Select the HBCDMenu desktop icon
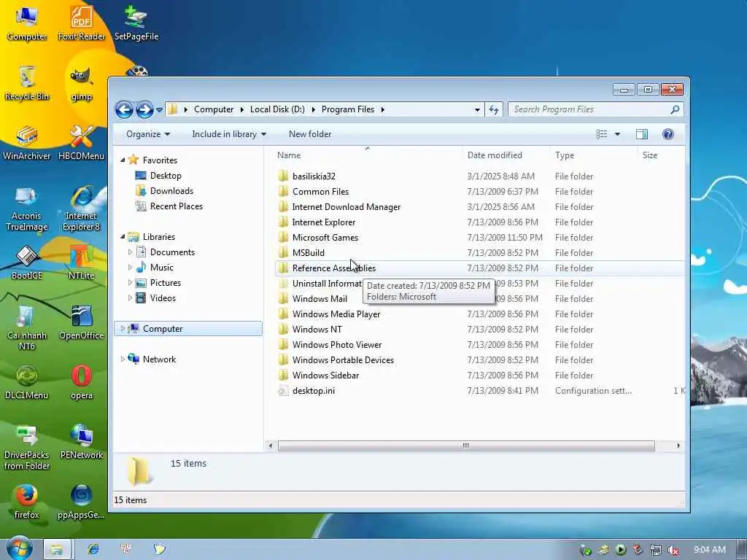This screenshot has height=560, width=747. (82, 143)
